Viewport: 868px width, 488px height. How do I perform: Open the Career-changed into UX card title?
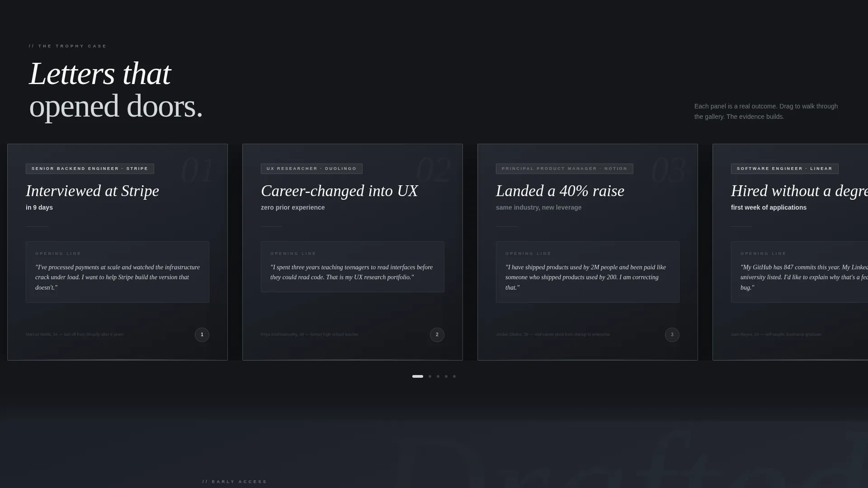pyautogui.click(x=340, y=191)
